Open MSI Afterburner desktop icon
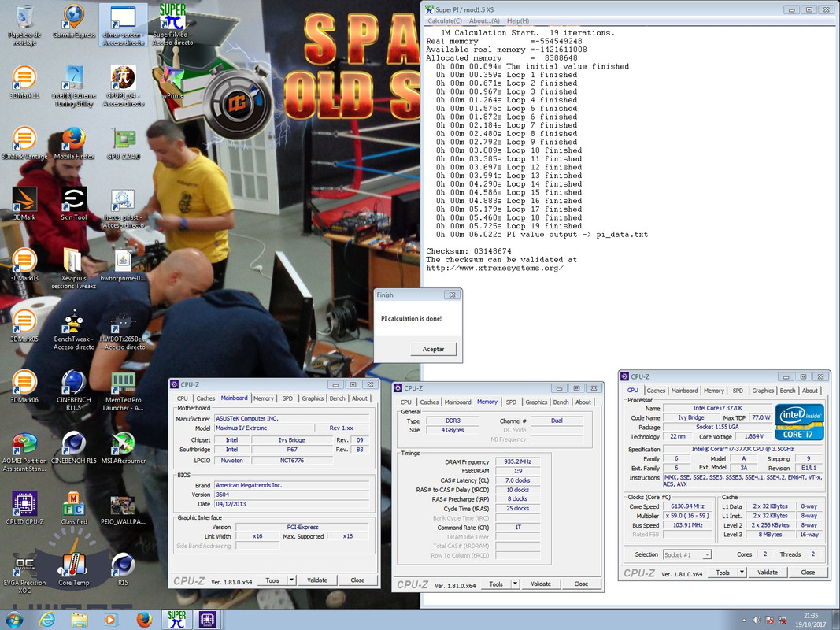Screen dimensions: 840x630 click(124, 447)
